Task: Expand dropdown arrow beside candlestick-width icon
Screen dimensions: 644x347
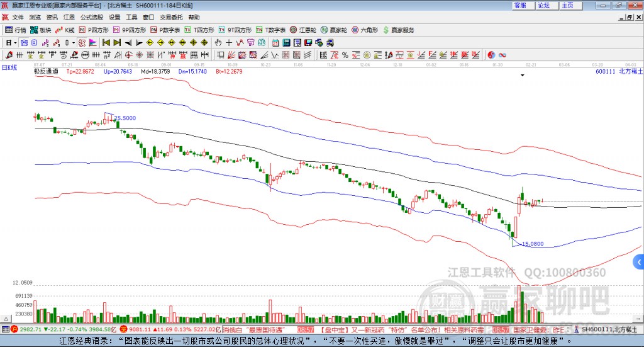Action: point(74,43)
